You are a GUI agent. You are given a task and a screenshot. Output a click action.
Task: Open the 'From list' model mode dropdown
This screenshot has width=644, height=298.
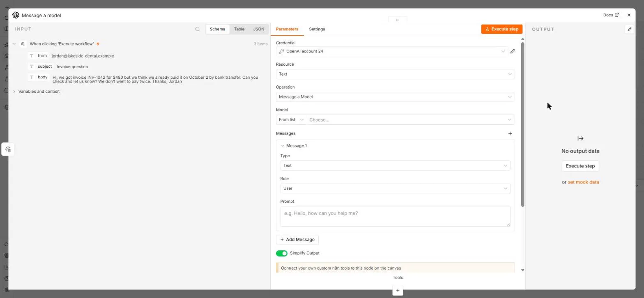[x=291, y=120]
